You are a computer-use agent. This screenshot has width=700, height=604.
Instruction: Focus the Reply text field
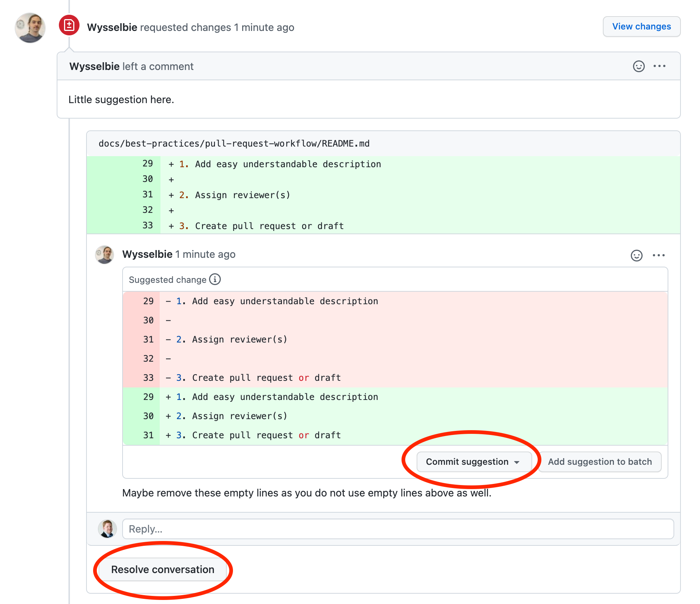pos(397,529)
